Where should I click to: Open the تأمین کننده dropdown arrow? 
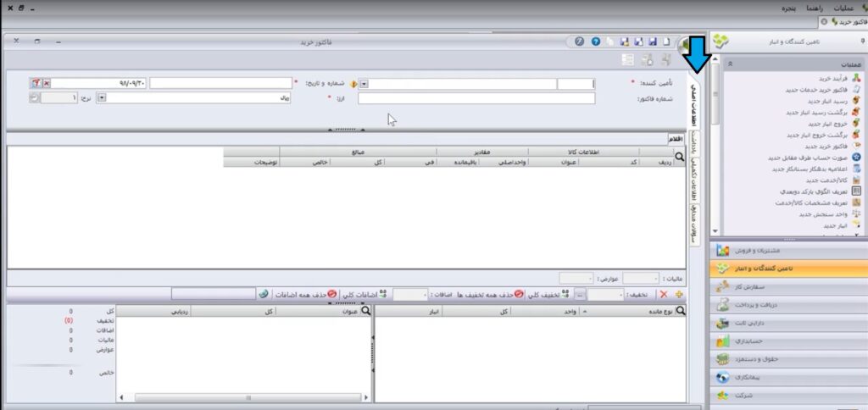pyautogui.click(x=364, y=84)
